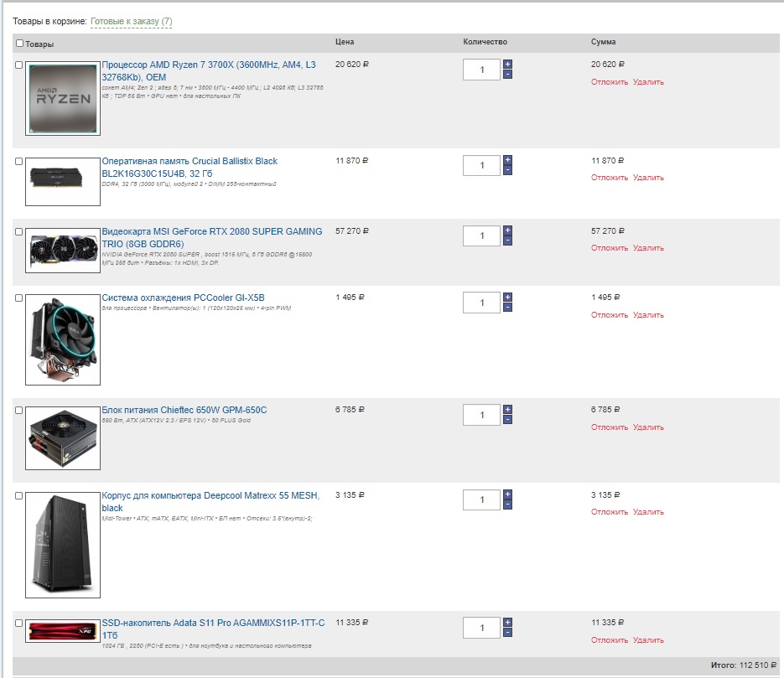Click the Adata S11 Pro quantity field
The image size is (784, 678).
pyautogui.click(x=481, y=628)
